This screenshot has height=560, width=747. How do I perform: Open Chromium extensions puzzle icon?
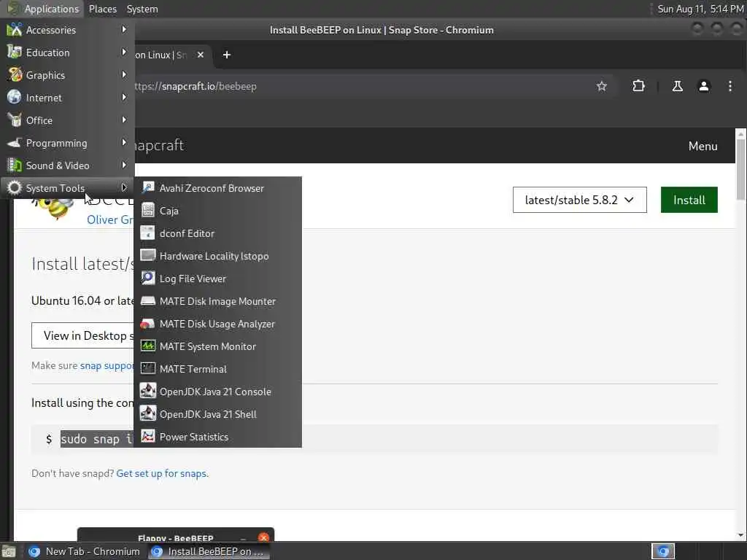point(638,86)
